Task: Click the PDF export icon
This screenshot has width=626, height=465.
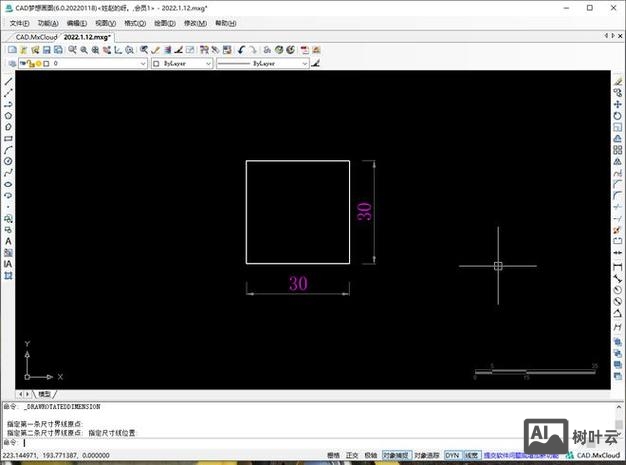Action: pyautogui.click(x=303, y=49)
